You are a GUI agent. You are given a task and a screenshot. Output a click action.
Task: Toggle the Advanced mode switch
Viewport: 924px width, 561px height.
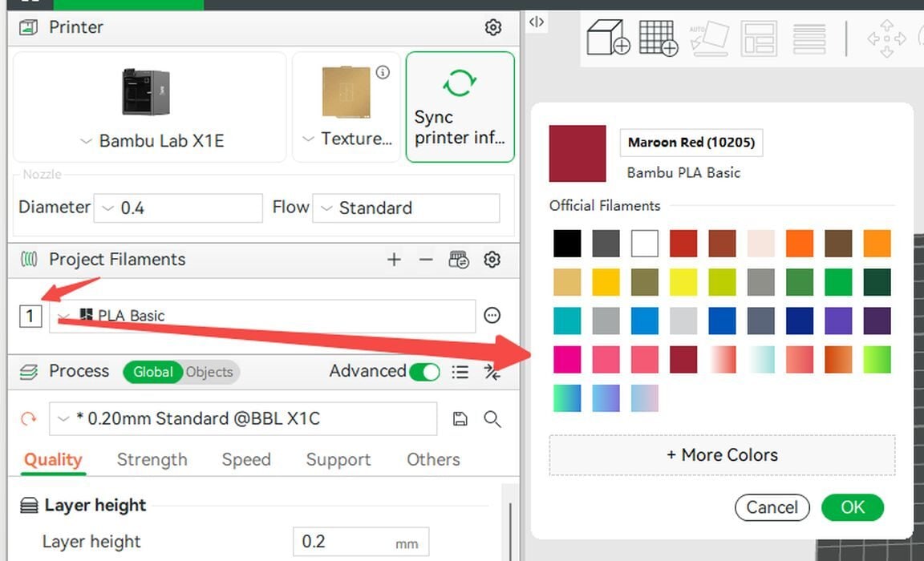tap(424, 372)
